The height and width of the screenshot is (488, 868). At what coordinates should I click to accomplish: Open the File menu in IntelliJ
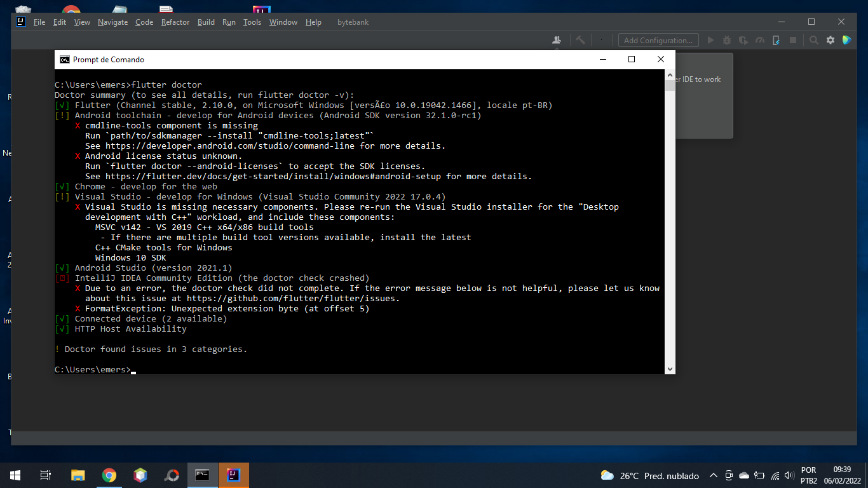39,22
